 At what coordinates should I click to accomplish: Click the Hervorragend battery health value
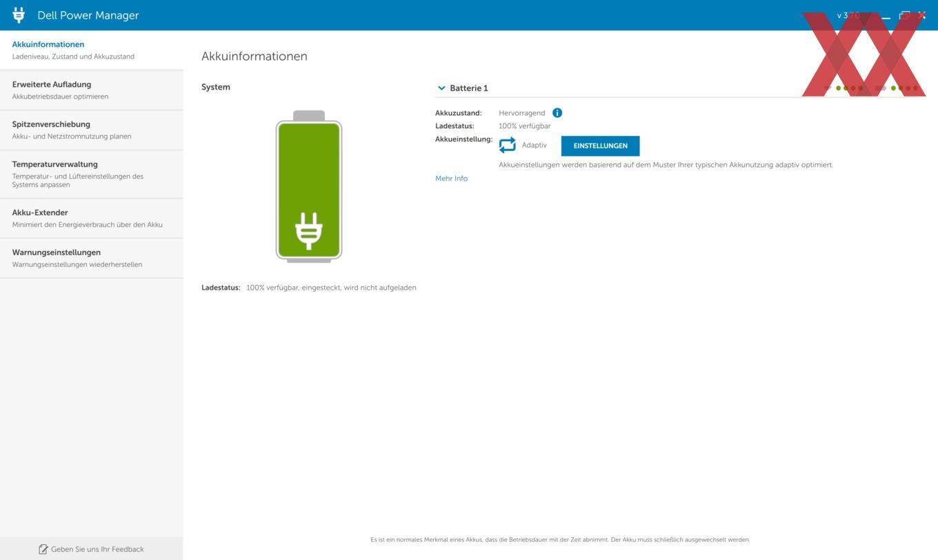(521, 113)
